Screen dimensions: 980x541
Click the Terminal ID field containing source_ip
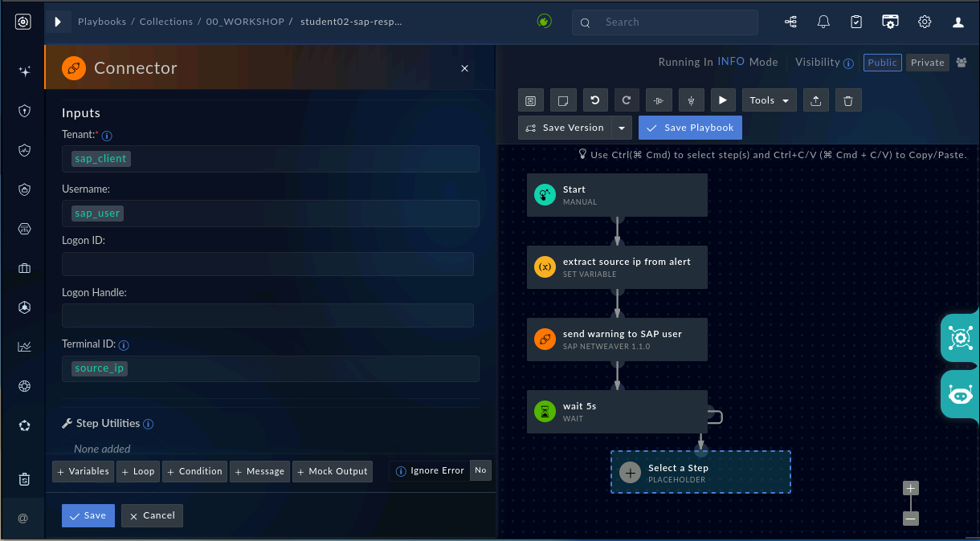tap(271, 368)
